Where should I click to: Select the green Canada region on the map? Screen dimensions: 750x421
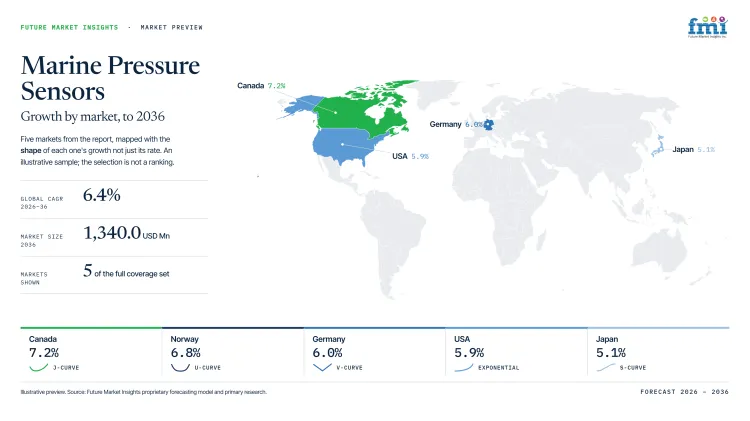coord(364,109)
